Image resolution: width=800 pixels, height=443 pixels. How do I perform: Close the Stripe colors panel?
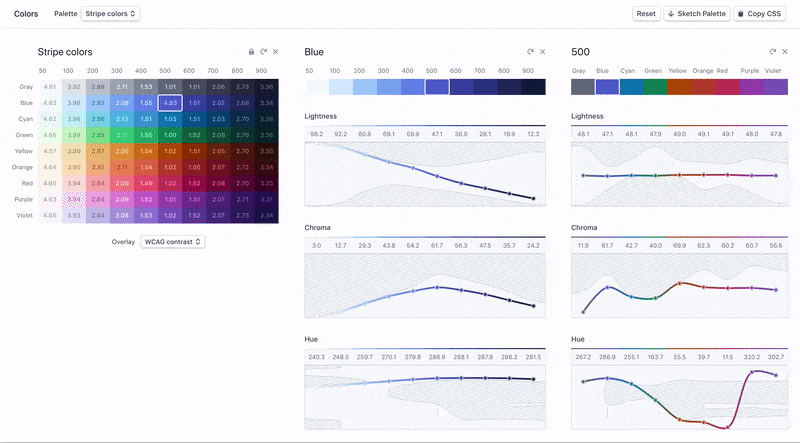[276, 52]
